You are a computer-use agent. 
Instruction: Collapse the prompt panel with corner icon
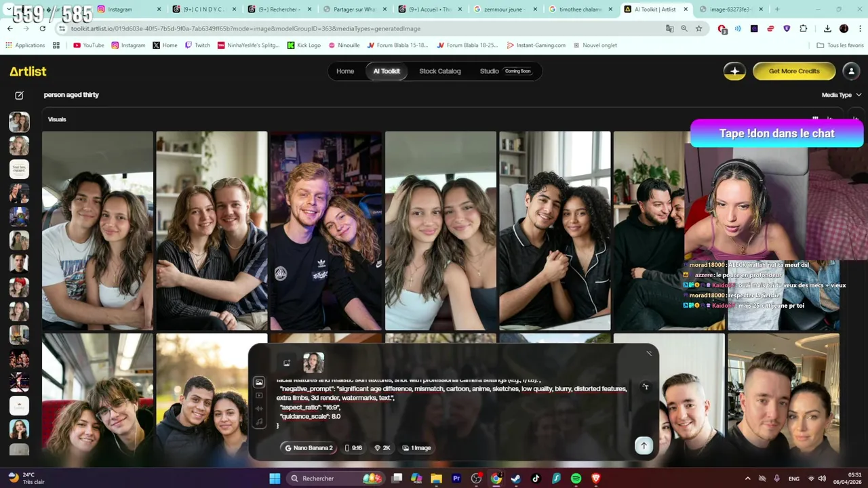click(649, 353)
